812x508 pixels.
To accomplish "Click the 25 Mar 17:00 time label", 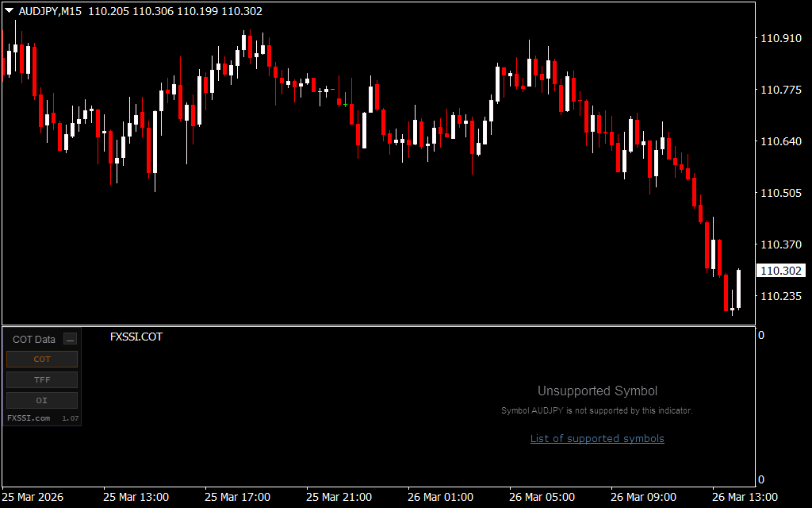I will coord(237,498).
